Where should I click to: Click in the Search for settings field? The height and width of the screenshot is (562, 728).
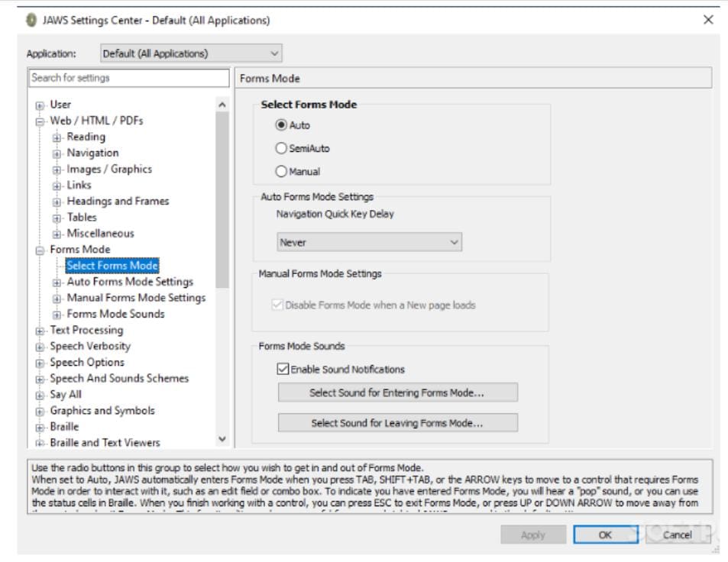[128, 78]
